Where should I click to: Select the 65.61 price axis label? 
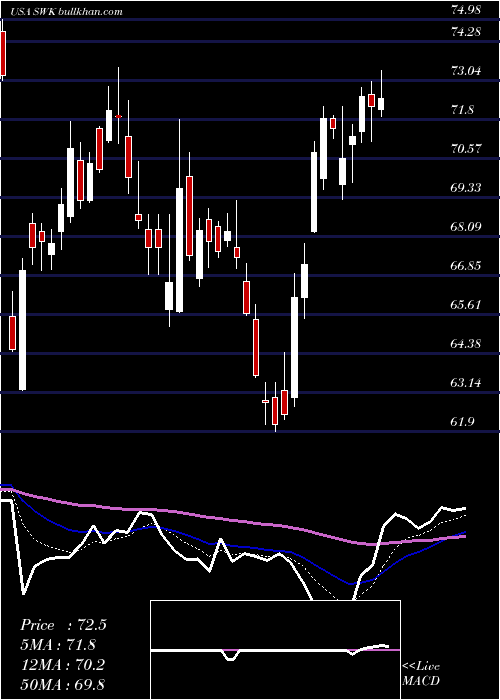coord(466,304)
